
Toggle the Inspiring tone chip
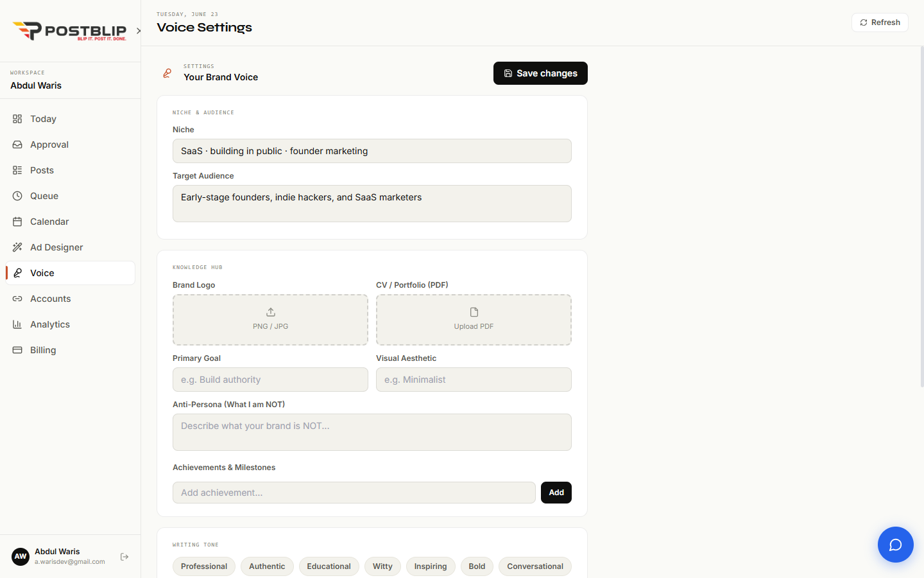click(431, 566)
